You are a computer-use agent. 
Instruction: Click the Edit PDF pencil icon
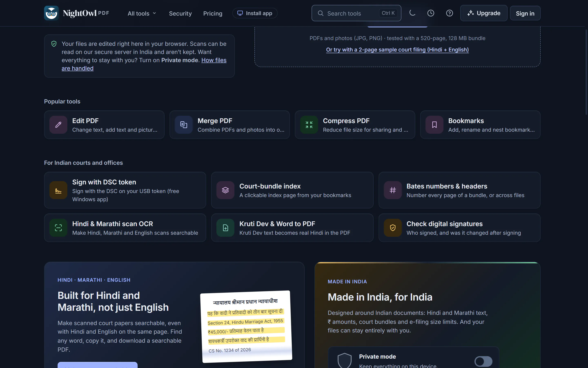pos(58,125)
